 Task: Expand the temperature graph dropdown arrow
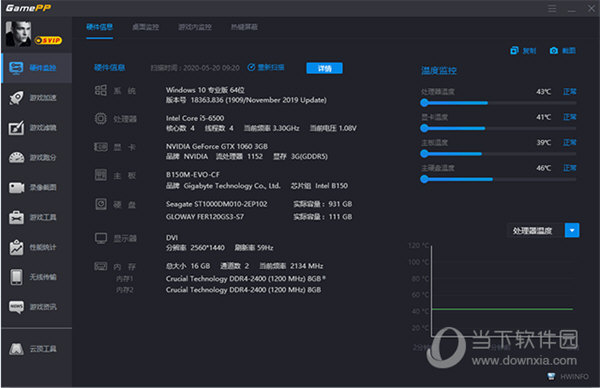coord(572,230)
